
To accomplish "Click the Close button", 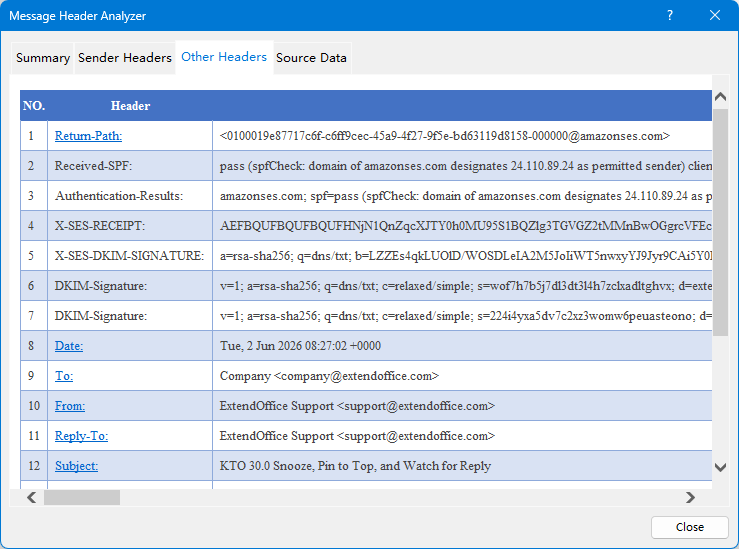I will coord(690,527).
